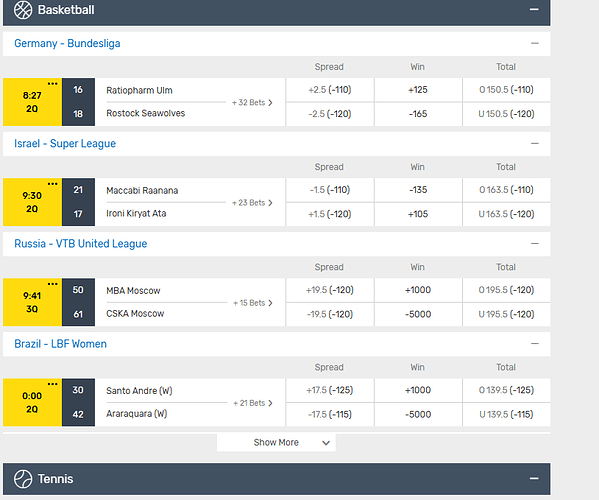Open the Russia - VTB United League link
The image size is (599, 500).
click(81, 244)
